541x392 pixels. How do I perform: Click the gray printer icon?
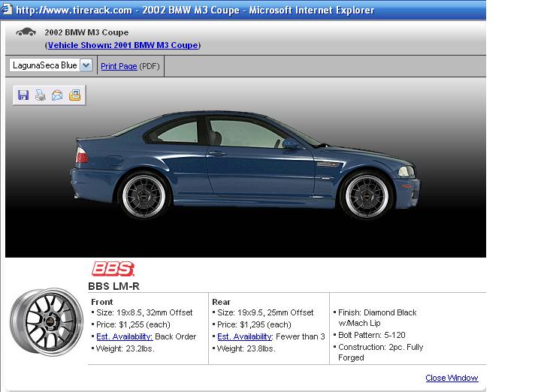click(x=41, y=95)
